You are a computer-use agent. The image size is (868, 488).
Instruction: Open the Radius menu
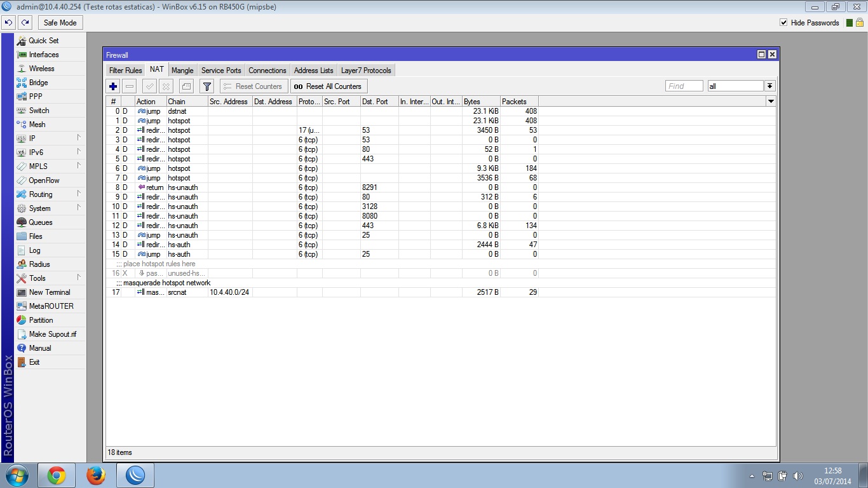50,264
